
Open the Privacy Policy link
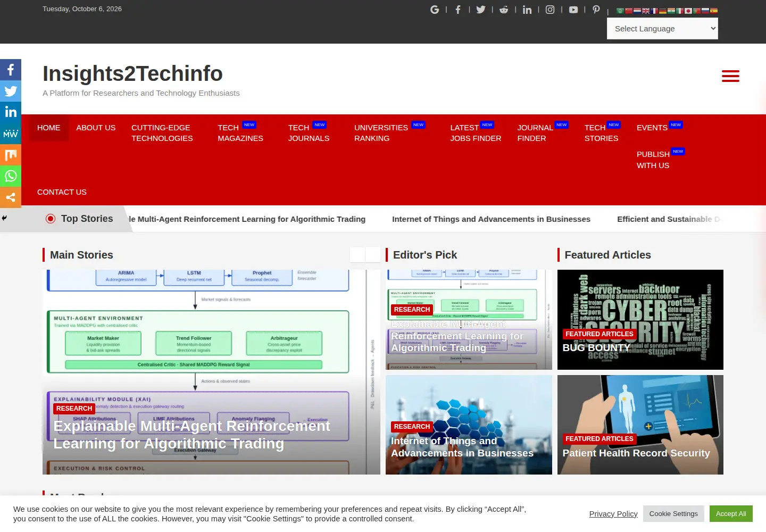point(613,514)
